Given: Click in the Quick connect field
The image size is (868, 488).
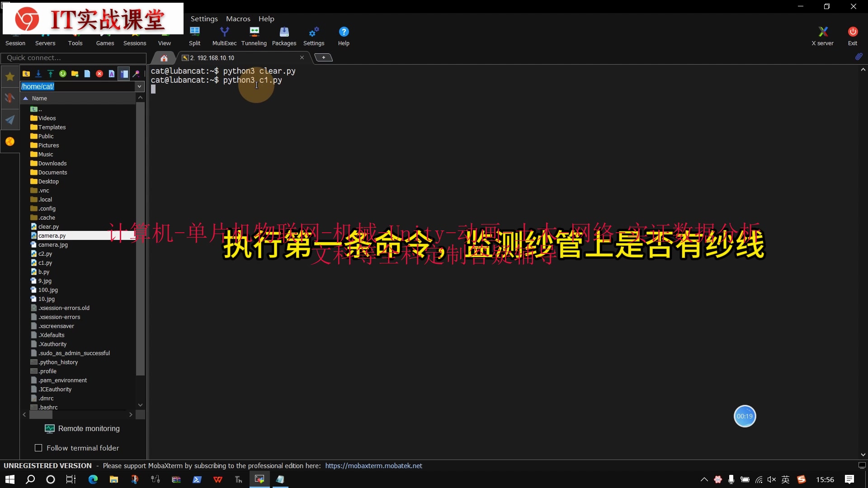Looking at the screenshot, I should point(74,58).
